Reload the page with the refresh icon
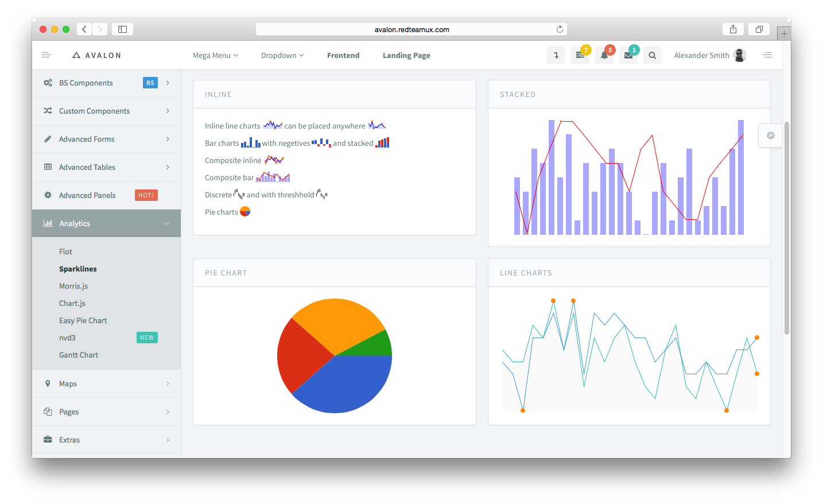 (560, 29)
